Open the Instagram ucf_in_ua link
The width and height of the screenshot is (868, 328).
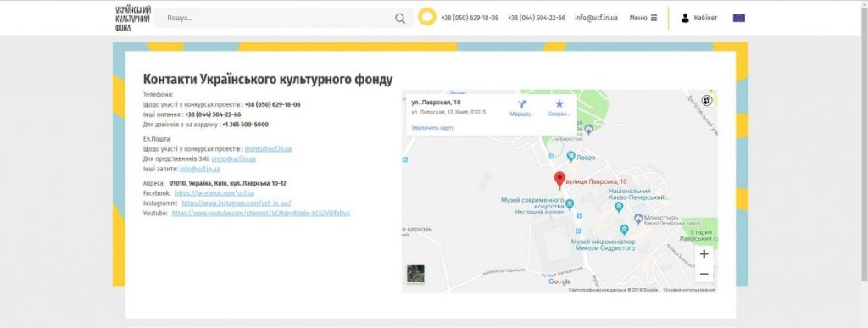tap(236, 203)
